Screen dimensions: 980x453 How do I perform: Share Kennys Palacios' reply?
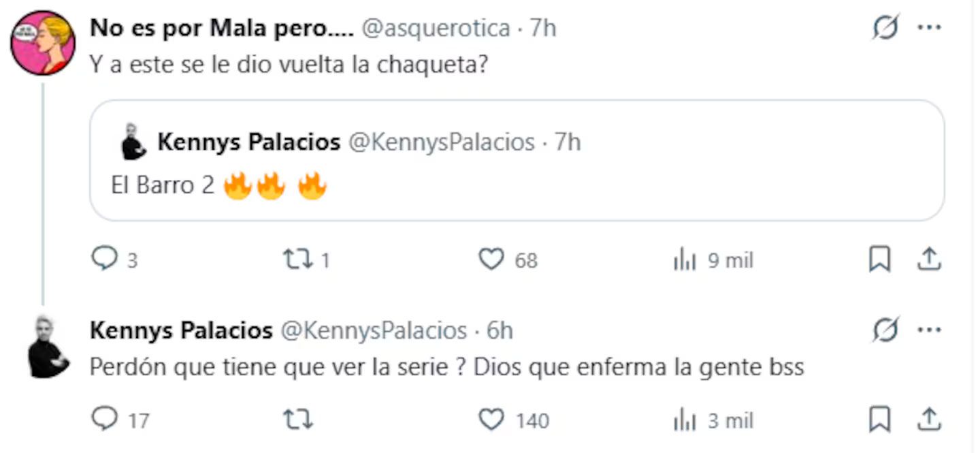point(930,420)
